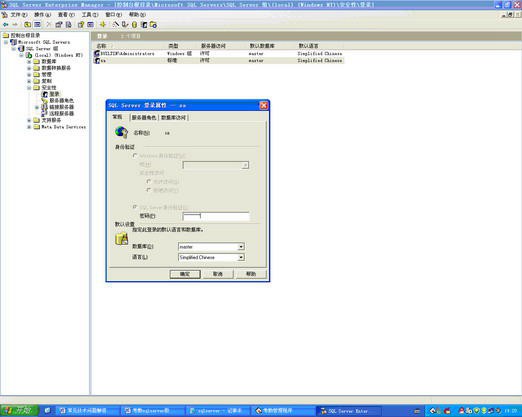
Task: Open the 文件 menu
Action: (18, 15)
